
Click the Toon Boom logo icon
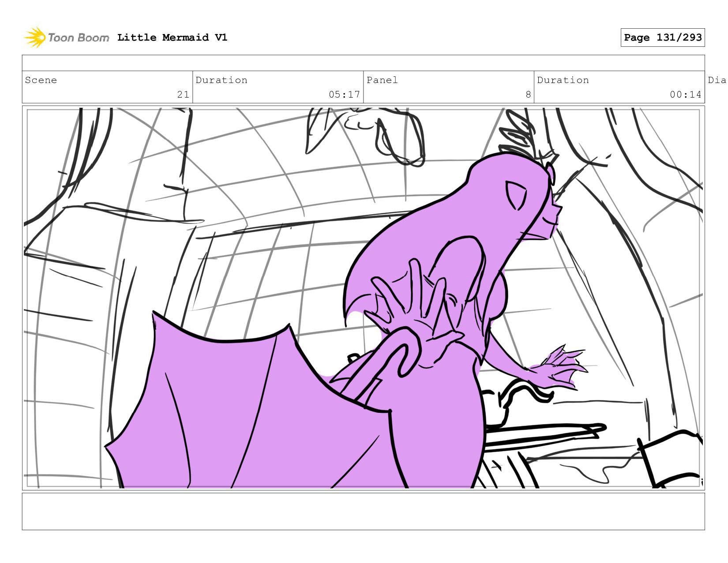[35, 38]
